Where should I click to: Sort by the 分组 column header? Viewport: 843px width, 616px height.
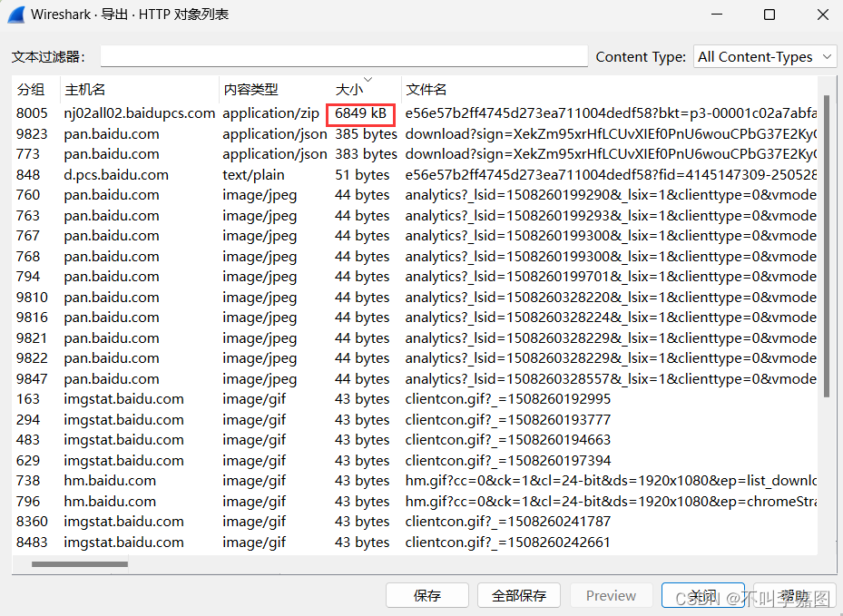[36, 89]
